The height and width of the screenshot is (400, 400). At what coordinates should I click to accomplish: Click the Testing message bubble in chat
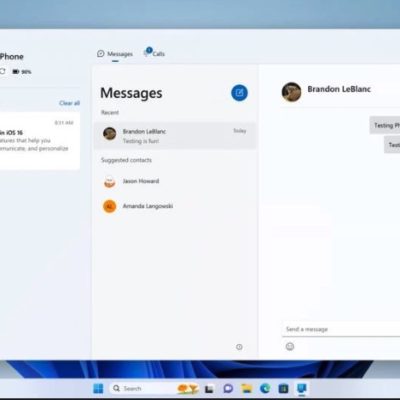coord(385,125)
